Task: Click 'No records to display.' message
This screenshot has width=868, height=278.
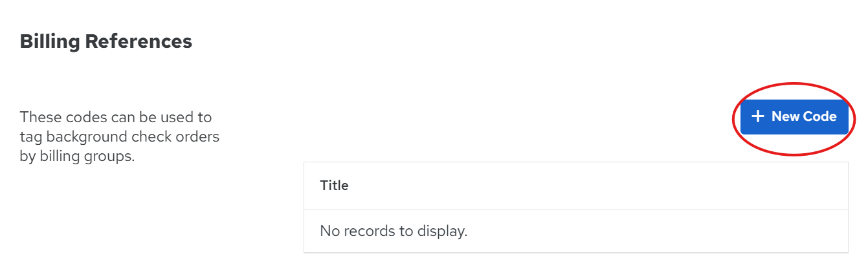Action: (x=394, y=231)
